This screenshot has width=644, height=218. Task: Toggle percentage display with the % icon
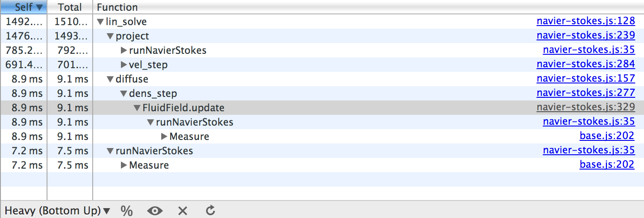[x=127, y=210]
